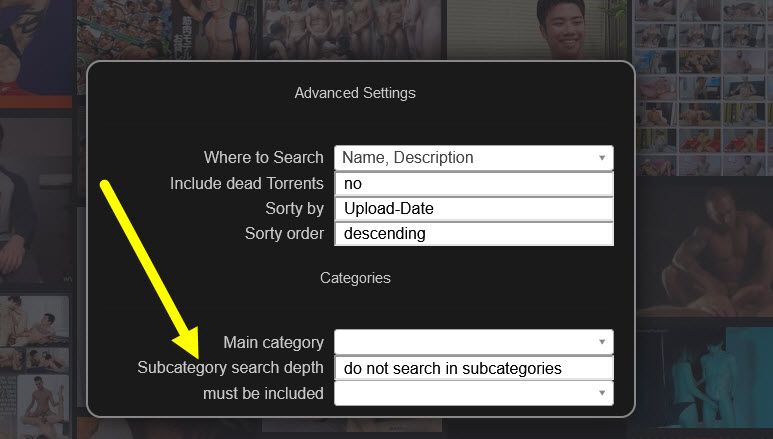Screen dimensions: 773x439
Task: Click the "must be included" label text
Action: pyautogui.click(x=263, y=393)
